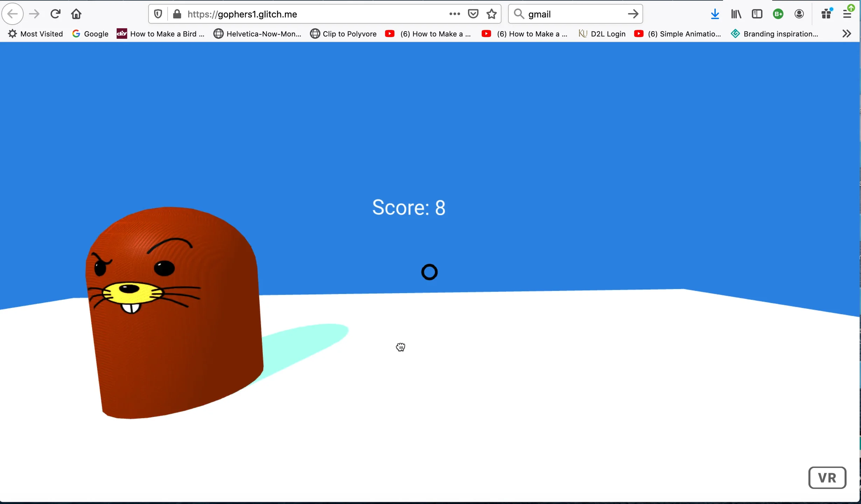Click the home button

click(x=76, y=14)
